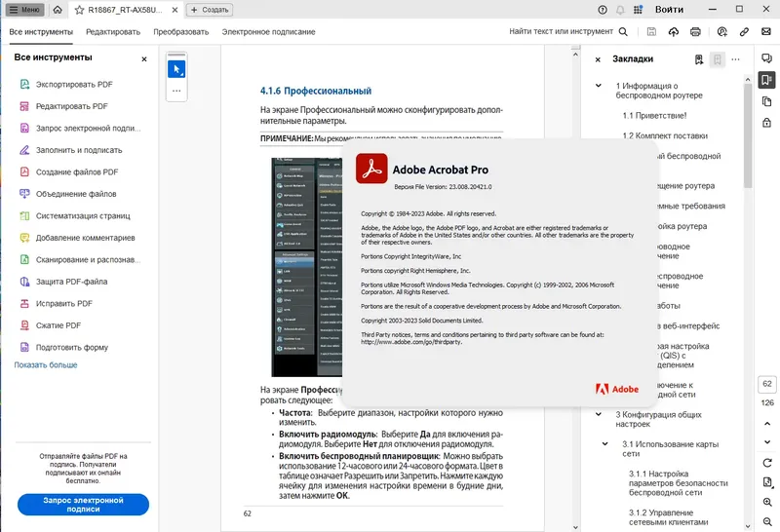Close the Закладки bookmarks panel
The image size is (780, 532).
click(x=598, y=59)
